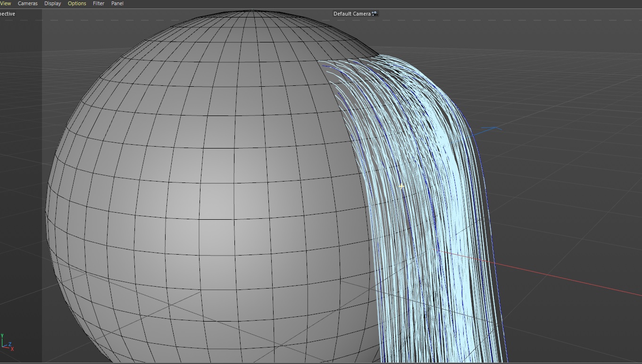Viewport: 642px width, 364px height.
Task: Click the Perspective view label
Action: pyautogui.click(x=8, y=14)
